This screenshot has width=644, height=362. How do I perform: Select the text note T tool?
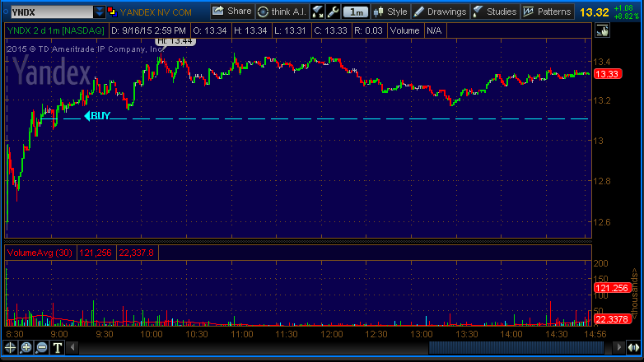[x=58, y=348]
